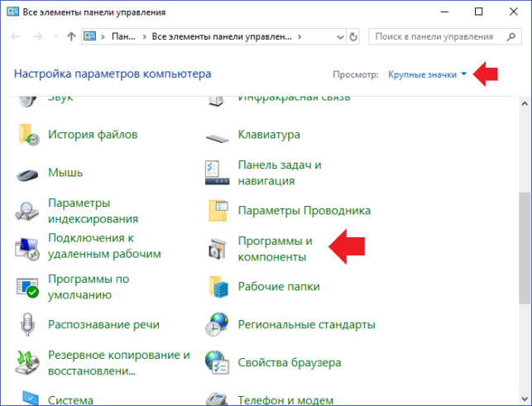Open the File History folder icon
Image resolution: width=532 pixels, height=406 pixels.
(x=28, y=135)
